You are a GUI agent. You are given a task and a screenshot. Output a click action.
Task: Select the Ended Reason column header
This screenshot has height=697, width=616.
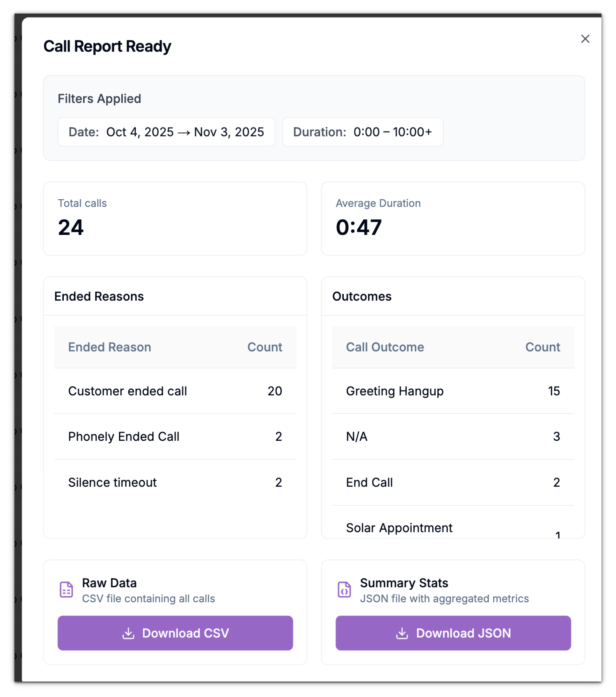pyautogui.click(x=110, y=347)
